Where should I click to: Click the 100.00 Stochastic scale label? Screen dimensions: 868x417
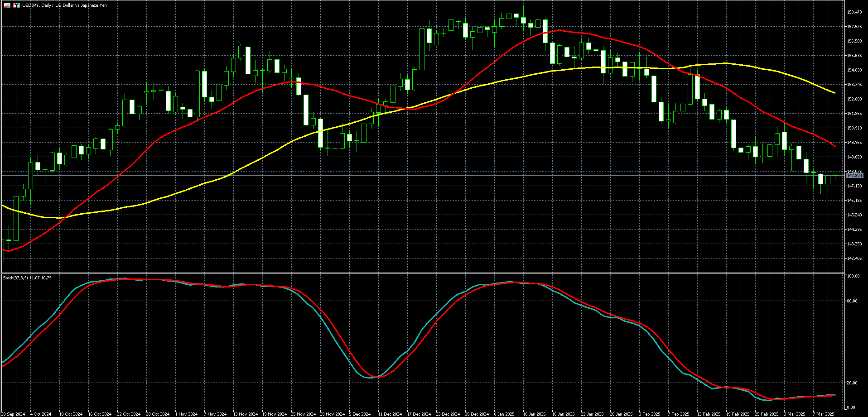click(853, 276)
